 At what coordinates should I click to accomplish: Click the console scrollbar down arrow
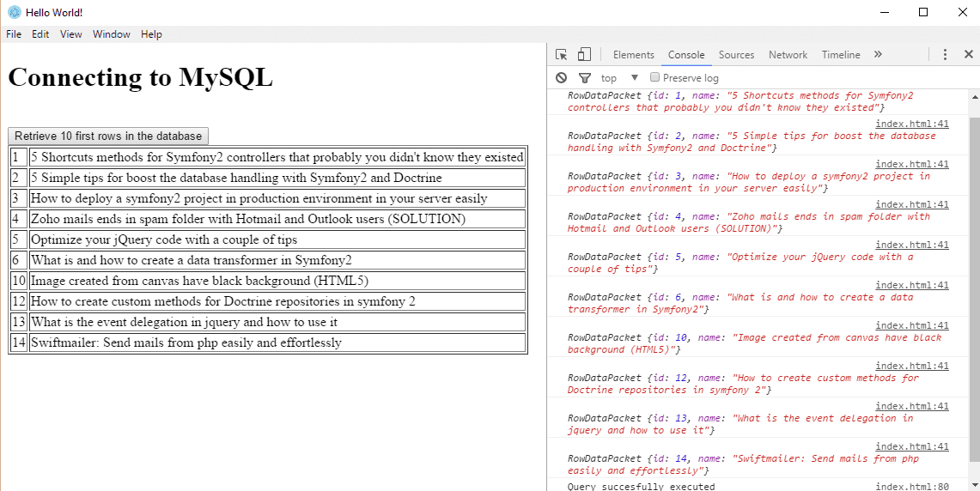pyautogui.click(x=974, y=485)
